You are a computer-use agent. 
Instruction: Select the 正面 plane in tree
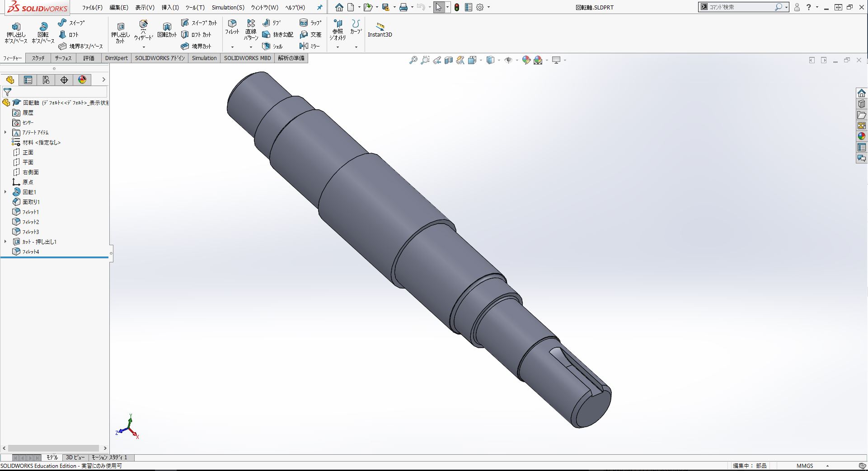coord(23,152)
